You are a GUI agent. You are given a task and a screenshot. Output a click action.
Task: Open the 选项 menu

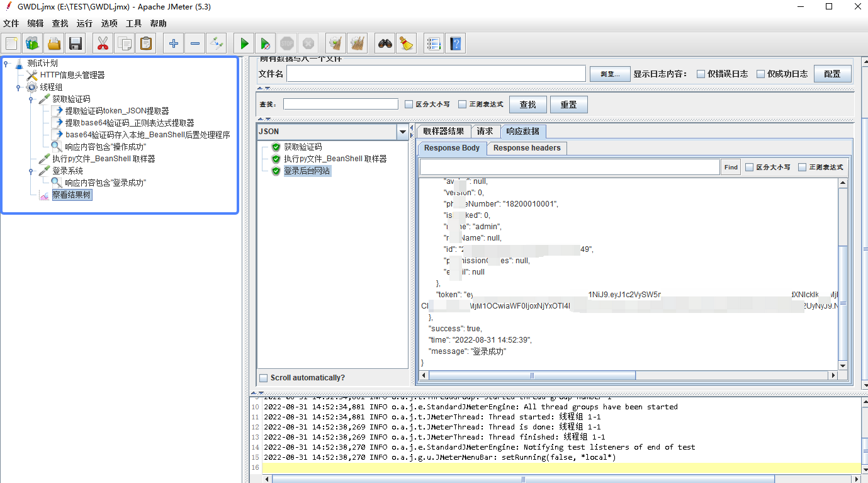(108, 23)
